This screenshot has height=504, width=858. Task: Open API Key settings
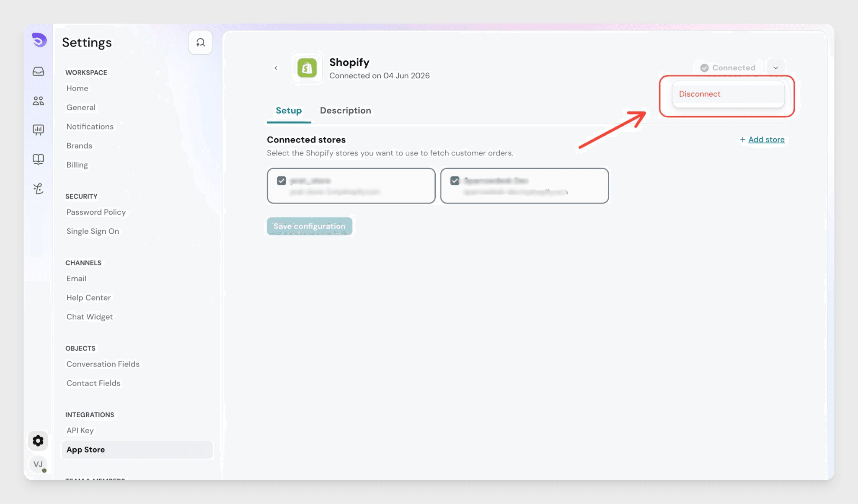(80, 431)
